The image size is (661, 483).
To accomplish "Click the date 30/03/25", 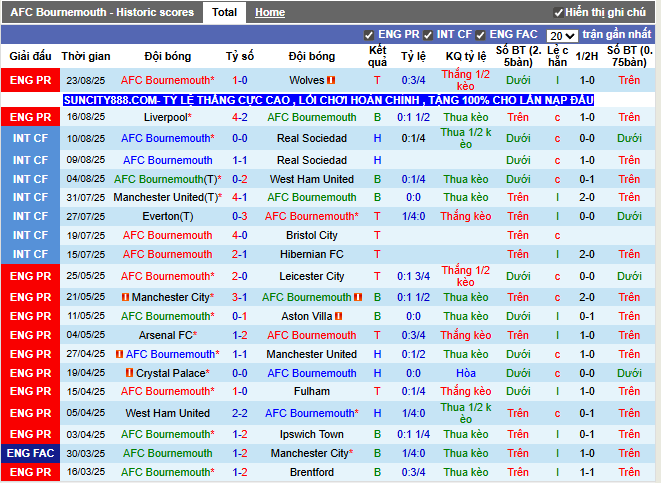I will (86, 453).
